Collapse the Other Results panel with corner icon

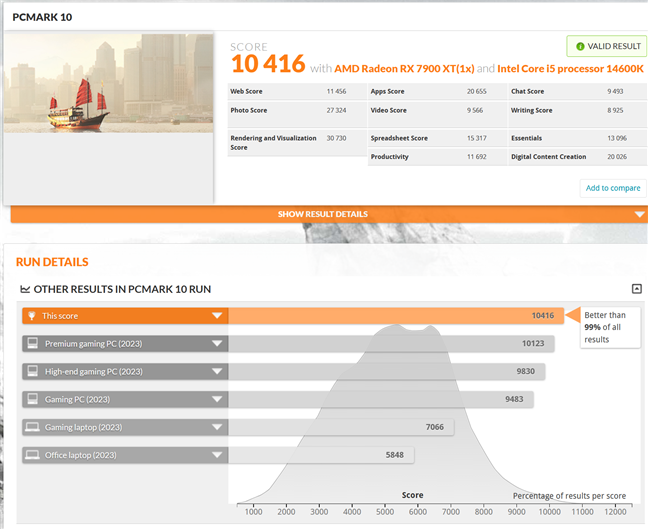coord(637,289)
